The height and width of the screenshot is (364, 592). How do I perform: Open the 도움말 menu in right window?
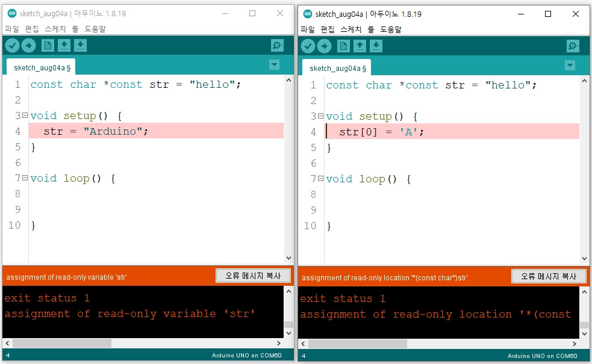390,29
